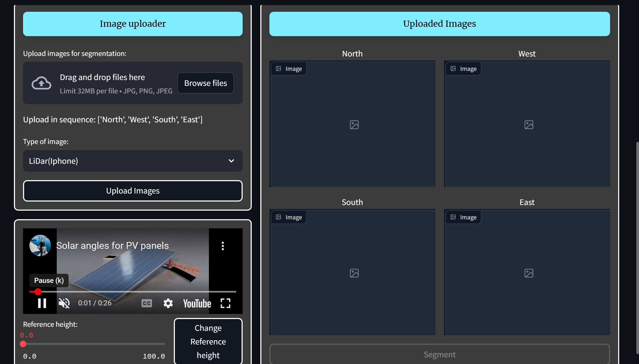The width and height of the screenshot is (639, 364).
Task: Unmute the YouTube video audio
Action: point(64,303)
